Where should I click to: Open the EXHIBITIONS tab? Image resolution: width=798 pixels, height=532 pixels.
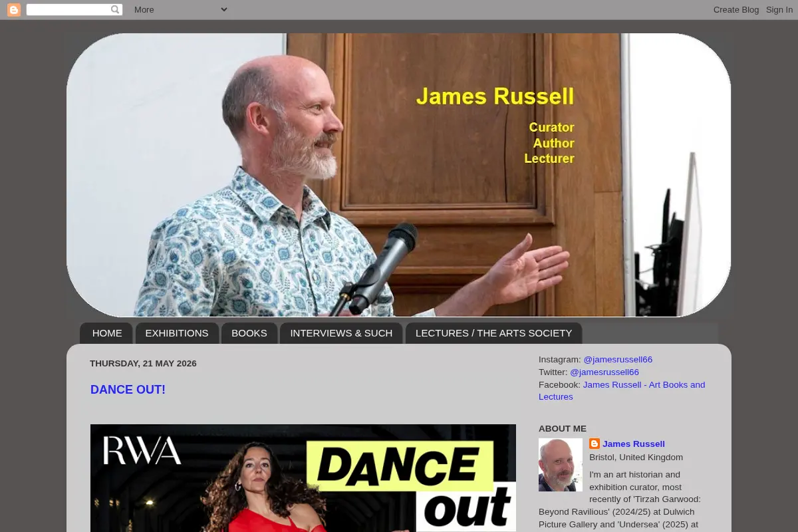(x=177, y=333)
